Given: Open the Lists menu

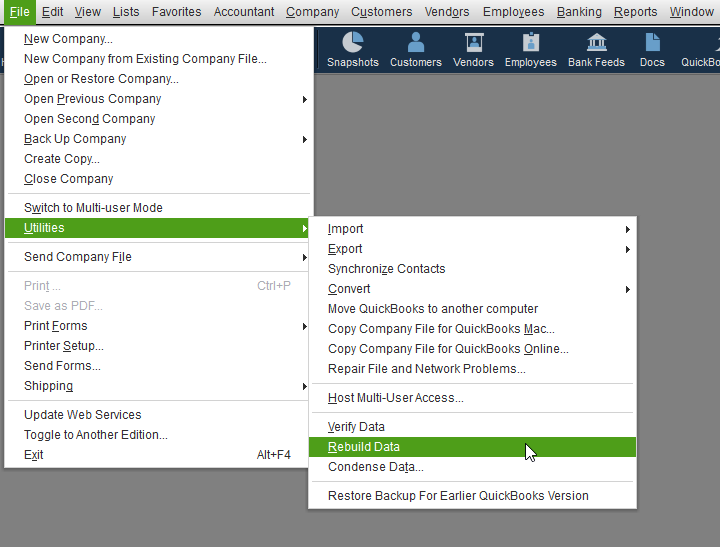Looking at the screenshot, I should 126,11.
